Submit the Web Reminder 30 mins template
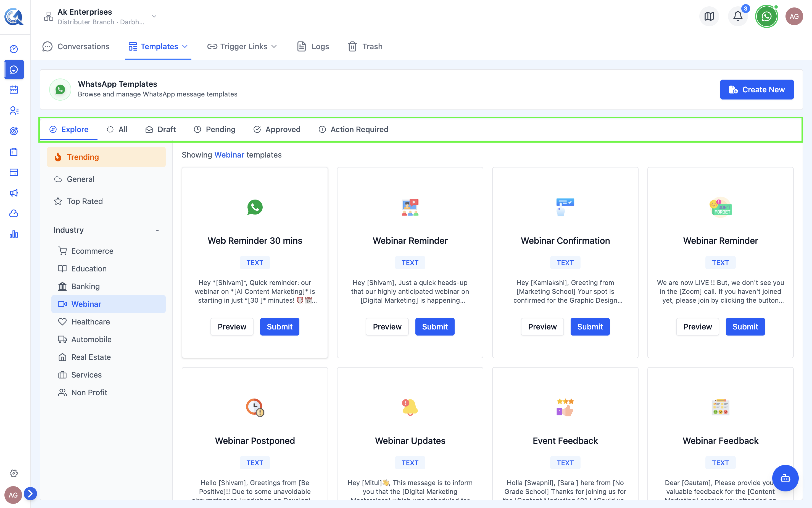The height and width of the screenshot is (508, 812). click(280, 327)
